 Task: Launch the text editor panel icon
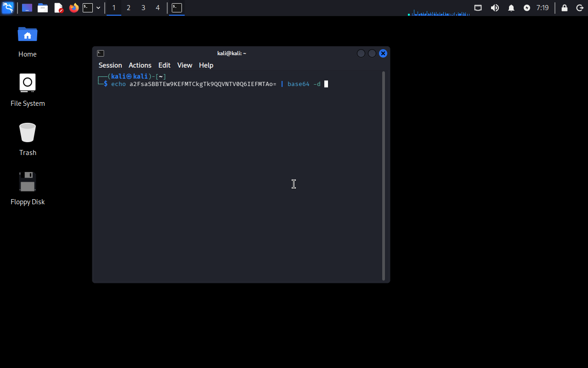point(58,8)
